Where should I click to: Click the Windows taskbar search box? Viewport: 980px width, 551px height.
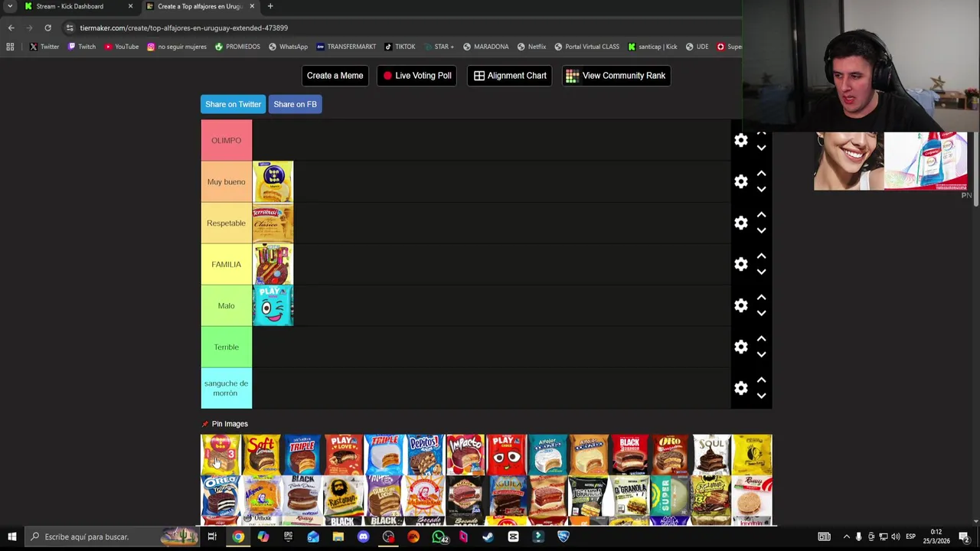pos(112,536)
